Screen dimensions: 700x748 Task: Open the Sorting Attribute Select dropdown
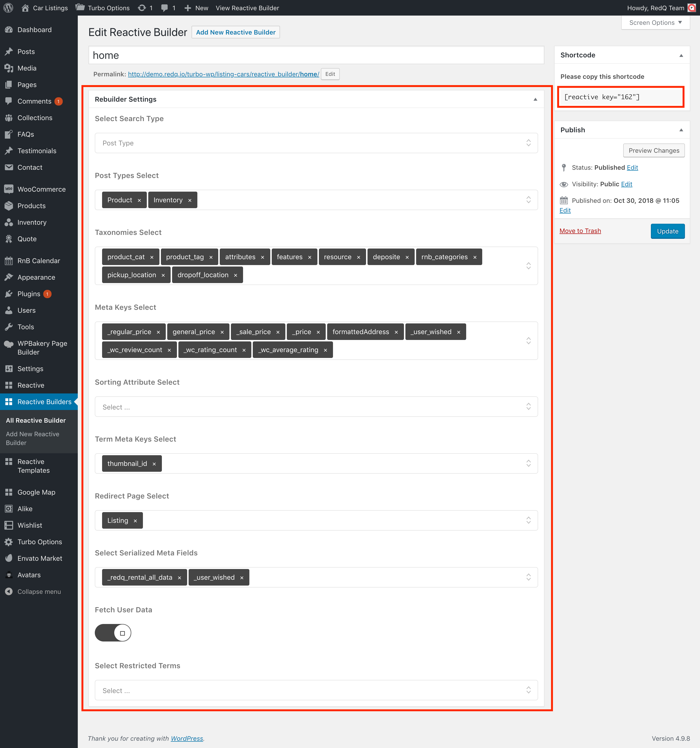tap(316, 407)
